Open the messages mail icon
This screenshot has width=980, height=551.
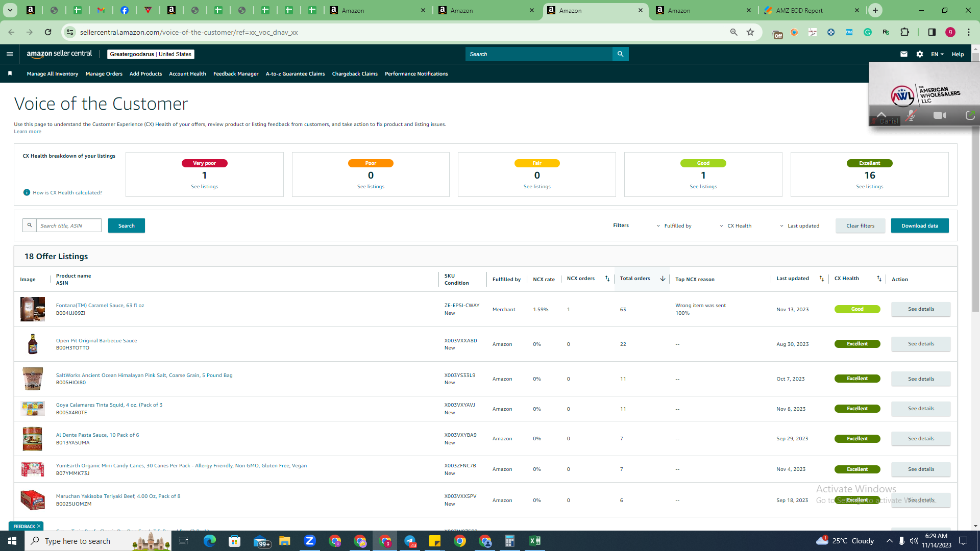(903, 54)
